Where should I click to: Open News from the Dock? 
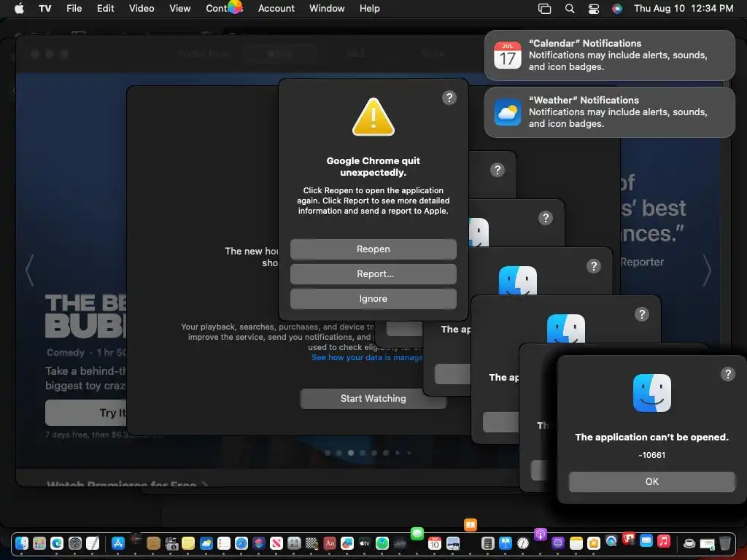click(x=276, y=543)
